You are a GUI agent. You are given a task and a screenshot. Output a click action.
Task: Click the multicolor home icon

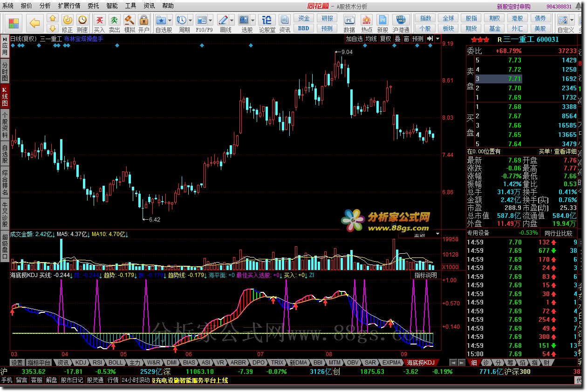(x=14, y=23)
